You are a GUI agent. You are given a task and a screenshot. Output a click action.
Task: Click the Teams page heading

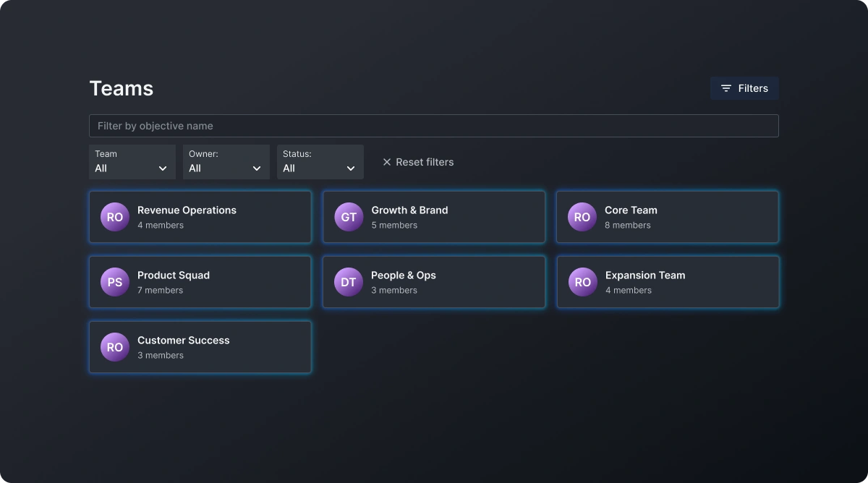pyautogui.click(x=121, y=87)
